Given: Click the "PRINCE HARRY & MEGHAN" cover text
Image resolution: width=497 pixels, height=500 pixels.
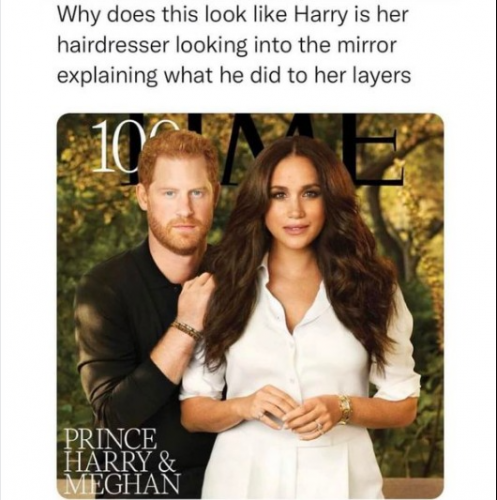Looking at the screenshot, I should [121, 458].
